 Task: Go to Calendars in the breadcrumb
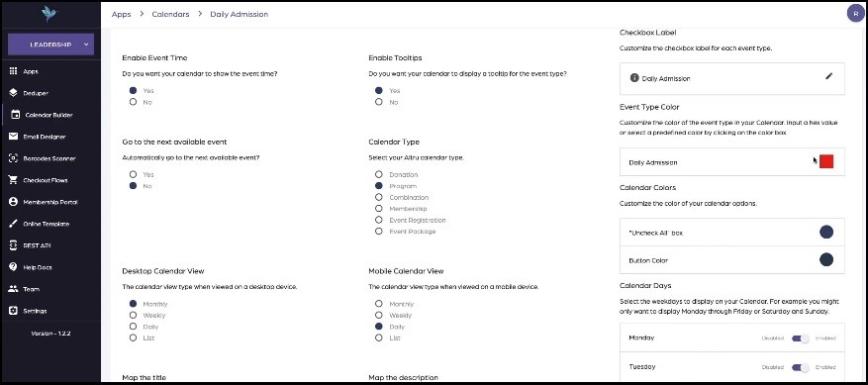pos(170,15)
